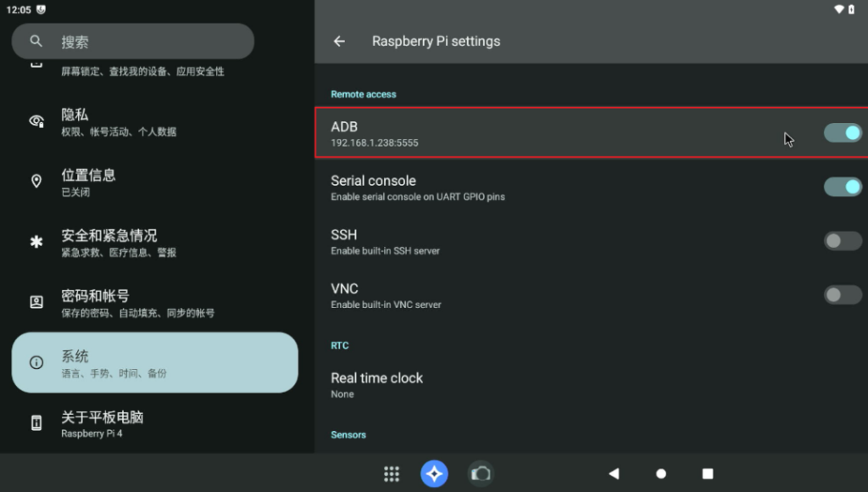Tap the Home circle button
868x492 pixels.
point(660,473)
